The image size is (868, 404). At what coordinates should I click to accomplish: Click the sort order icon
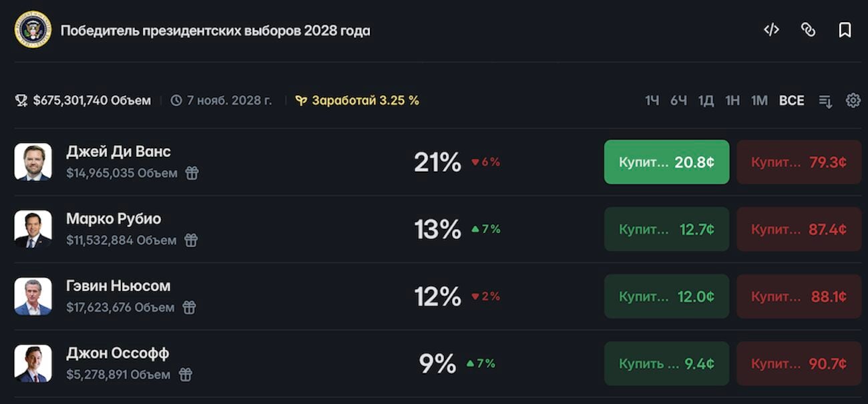[x=826, y=102]
